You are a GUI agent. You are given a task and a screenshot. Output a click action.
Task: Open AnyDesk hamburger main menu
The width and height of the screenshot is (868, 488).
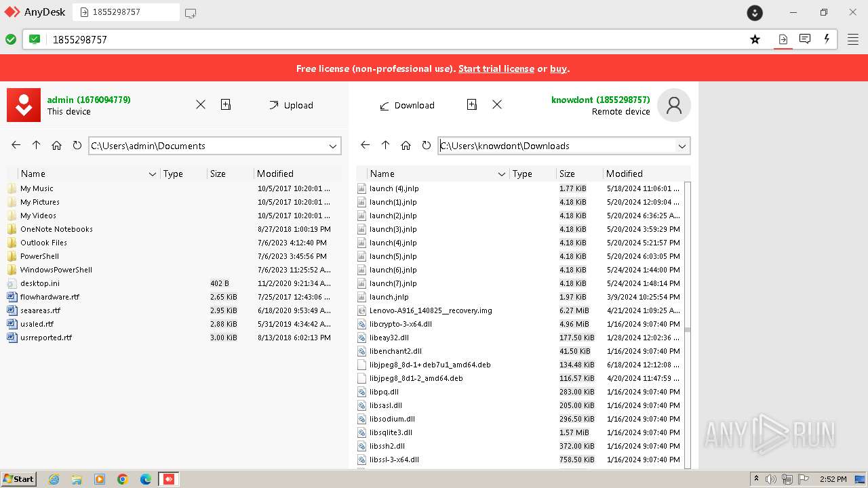(853, 39)
